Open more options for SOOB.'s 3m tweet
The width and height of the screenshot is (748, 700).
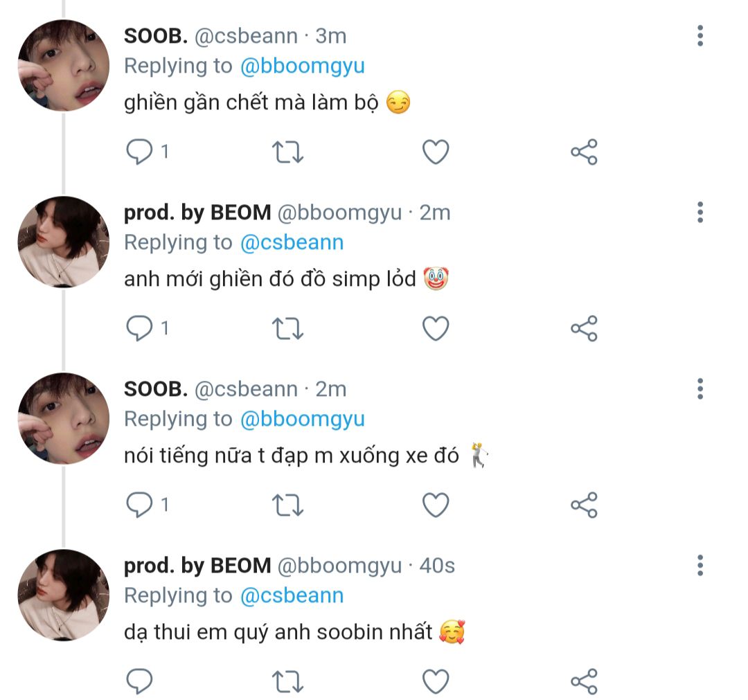point(700,36)
